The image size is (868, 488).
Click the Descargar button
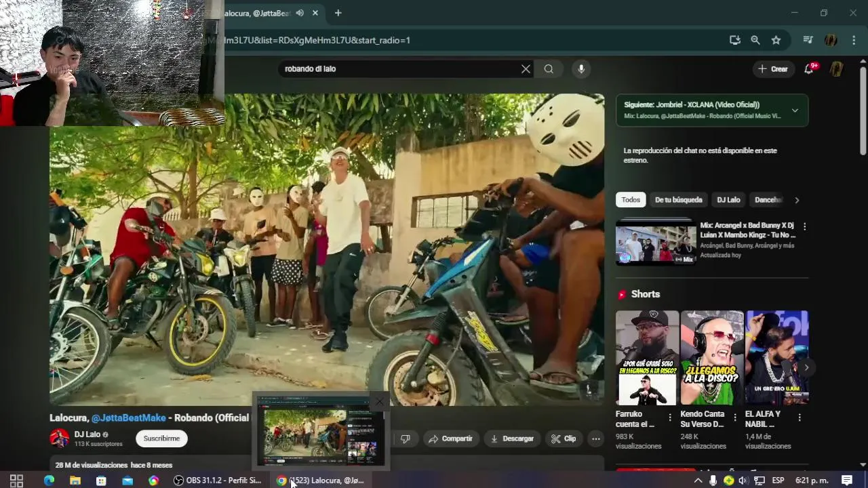point(512,439)
